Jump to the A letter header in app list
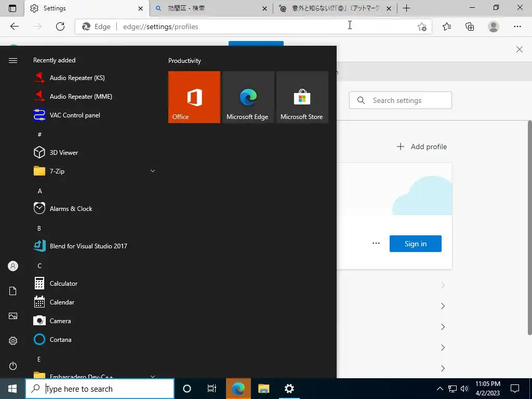The height and width of the screenshot is (399, 532). point(39,191)
